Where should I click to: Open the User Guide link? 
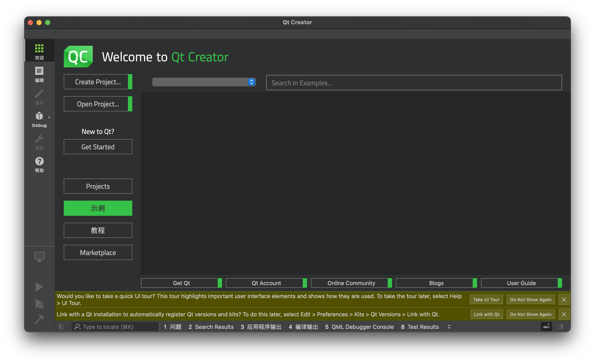tap(521, 283)
